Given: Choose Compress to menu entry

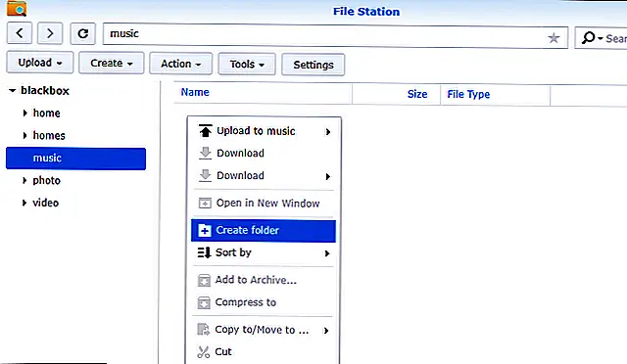Looking at the screenshot, I should [x=264, y=302].
